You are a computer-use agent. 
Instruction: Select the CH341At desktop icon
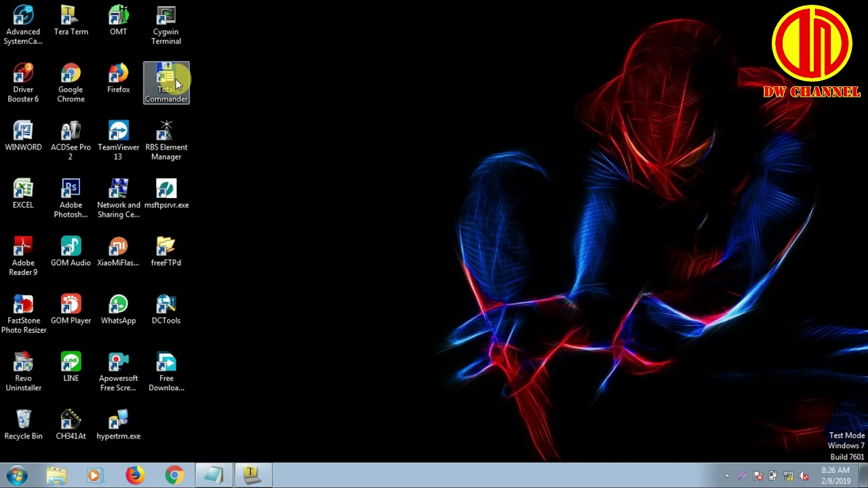pyautogui.click(x=71, y=424)
